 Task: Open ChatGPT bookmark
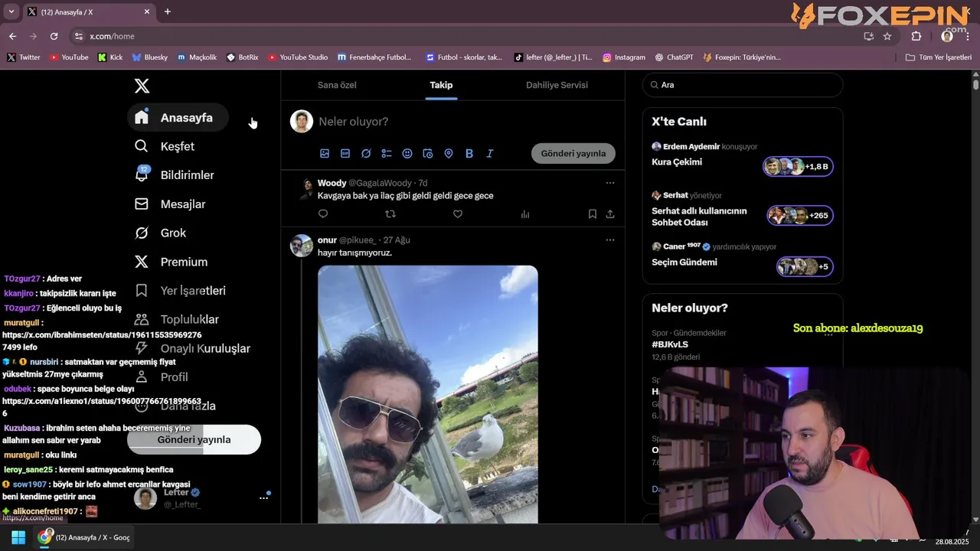pos(675,57)
